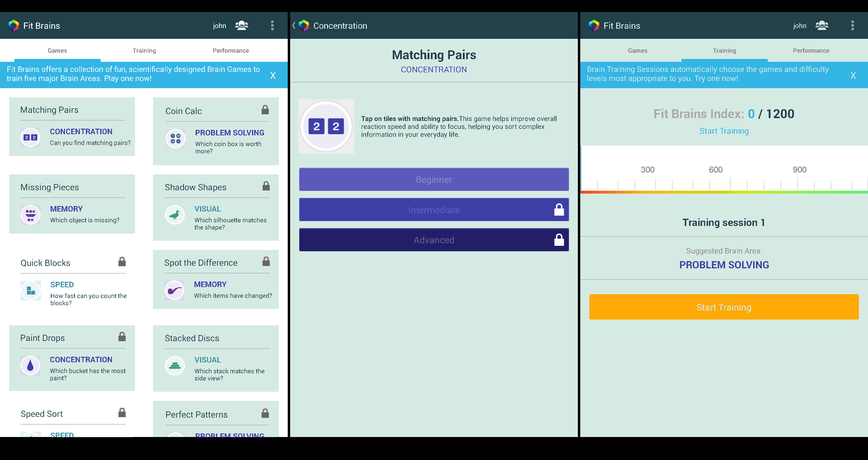Tap Missing Pieces memory icon
868x460 pixels.
click(30, 215)
